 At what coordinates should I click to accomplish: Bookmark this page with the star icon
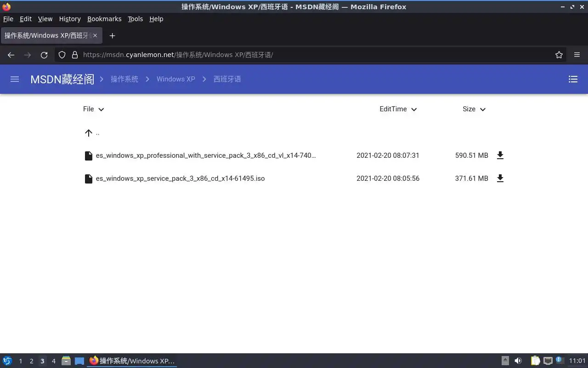[x=559, y=55]
